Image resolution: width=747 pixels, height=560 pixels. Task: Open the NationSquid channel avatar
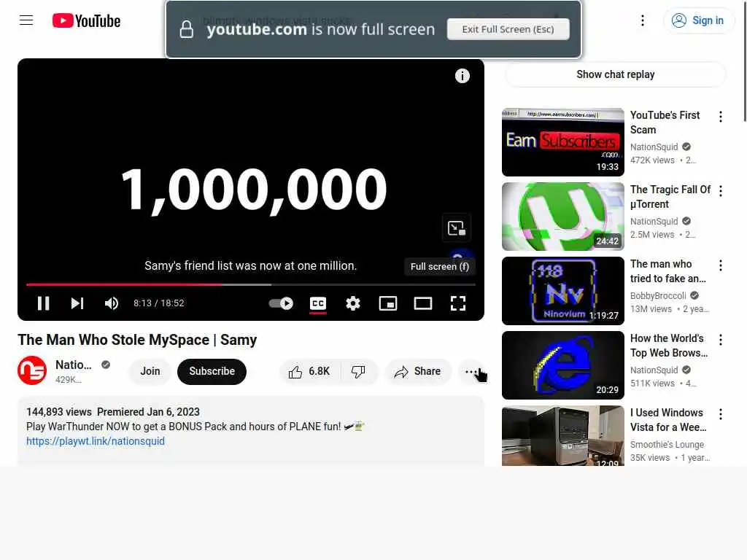click(32, 370)
